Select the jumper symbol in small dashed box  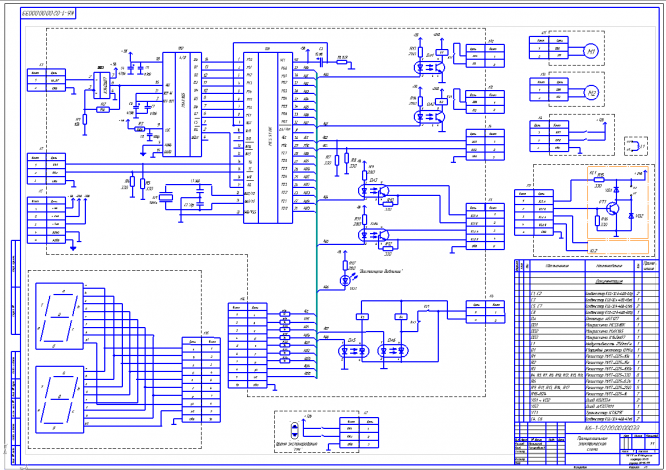pos(636,146)
